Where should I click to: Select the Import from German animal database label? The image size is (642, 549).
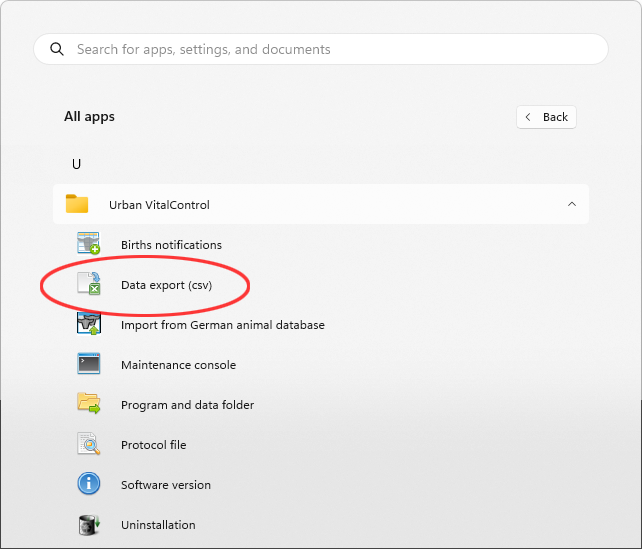point(222,325)
